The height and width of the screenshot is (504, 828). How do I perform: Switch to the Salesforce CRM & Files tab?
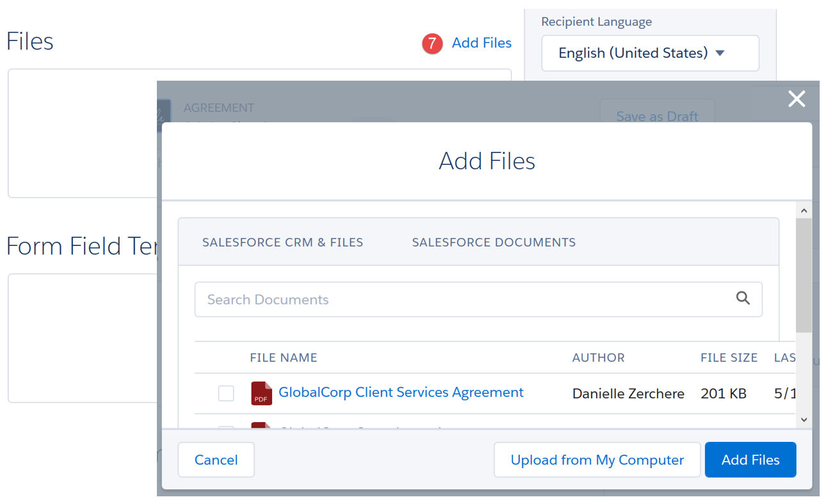pyautogui.click(x=282, y=243)
